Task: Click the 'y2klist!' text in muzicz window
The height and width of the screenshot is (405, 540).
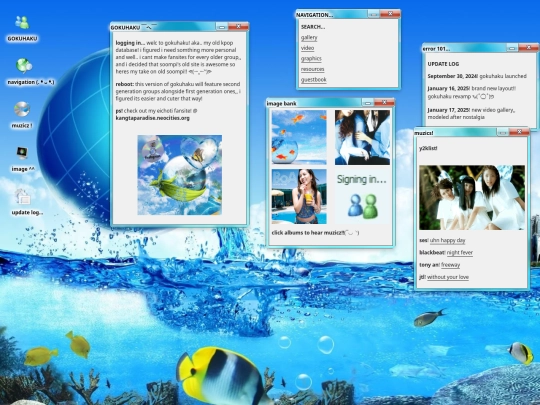Action: (x=428, y=148)
